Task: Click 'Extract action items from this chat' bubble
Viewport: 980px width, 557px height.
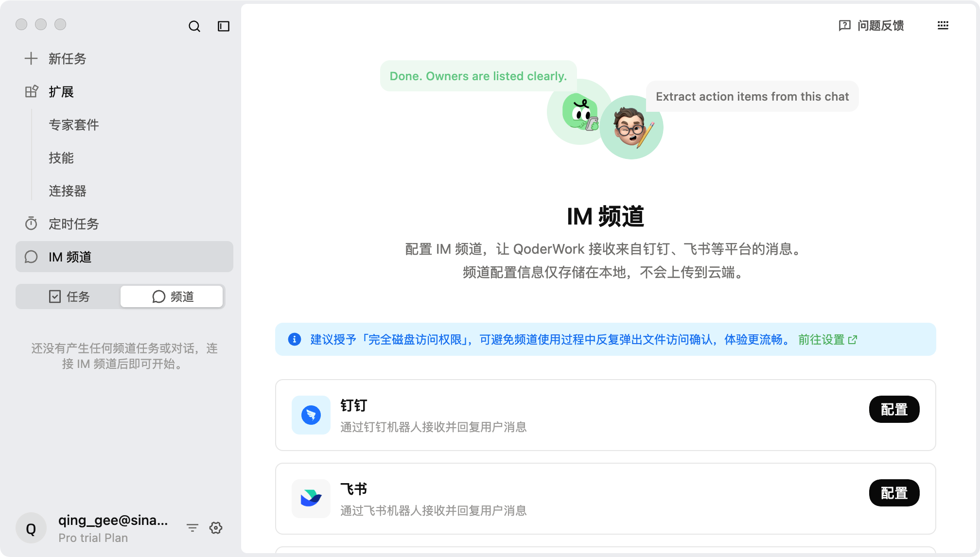Action: tap(752, 97)
